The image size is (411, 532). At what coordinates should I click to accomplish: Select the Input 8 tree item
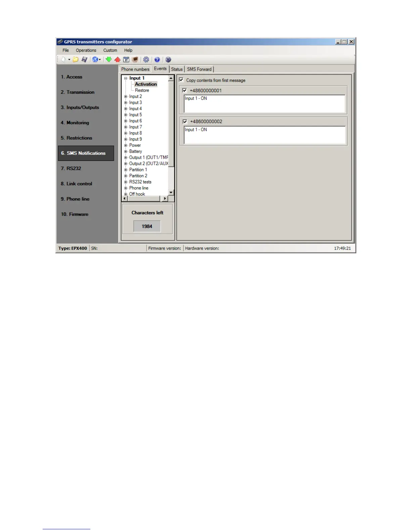click(136, 133)
